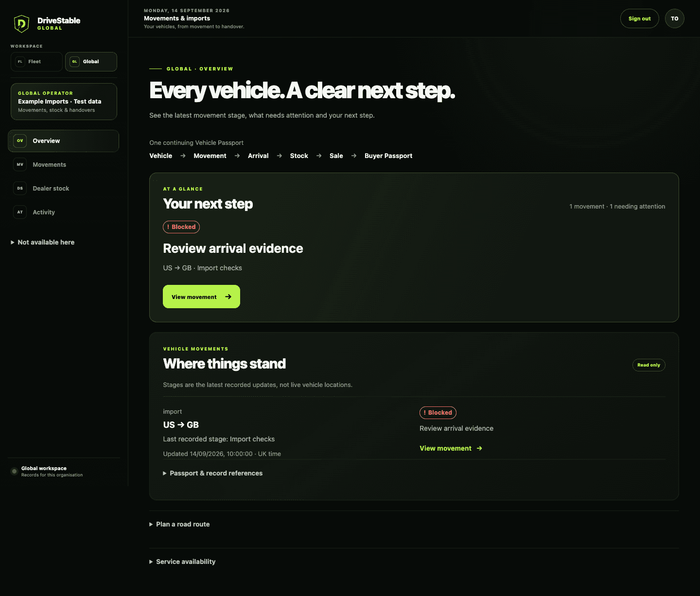Open the Activity section

tap(63, 212)
